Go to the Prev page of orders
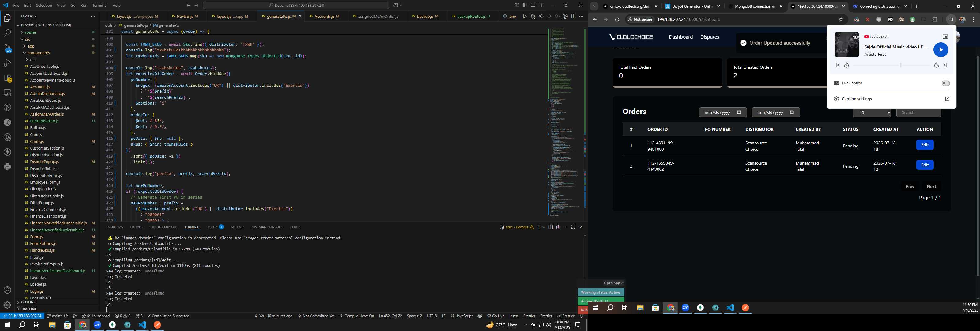Viewport: 980px width, 331px height. click(x=910, y=186)
